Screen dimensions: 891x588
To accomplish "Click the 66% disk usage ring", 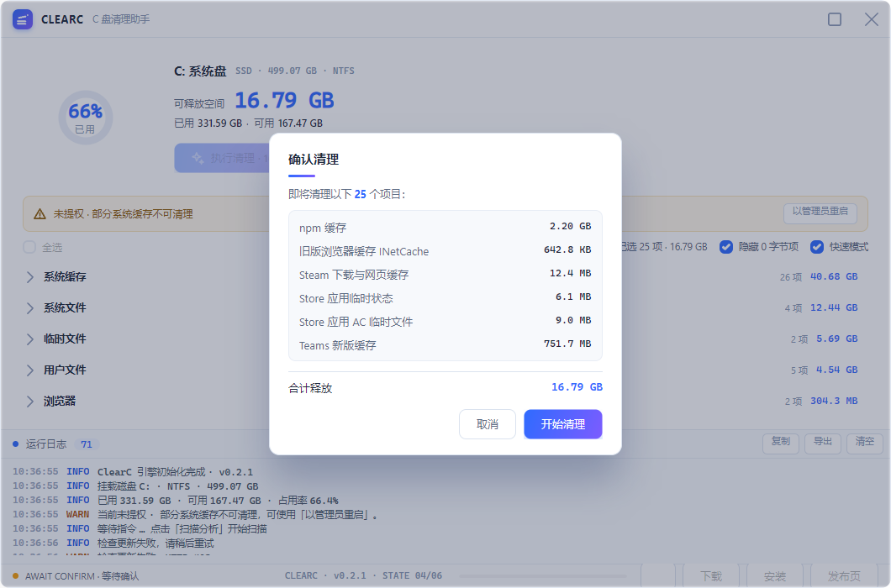I will [86, 118].
